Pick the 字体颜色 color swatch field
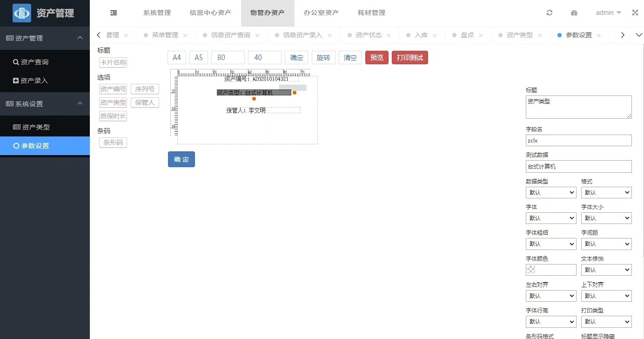 (551, 270)
